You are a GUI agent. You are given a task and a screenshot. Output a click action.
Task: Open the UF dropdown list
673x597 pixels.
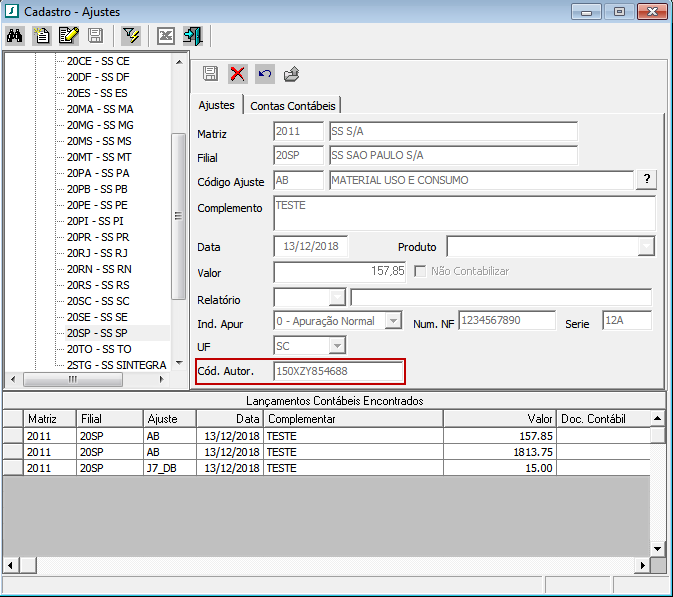[337, 345]
